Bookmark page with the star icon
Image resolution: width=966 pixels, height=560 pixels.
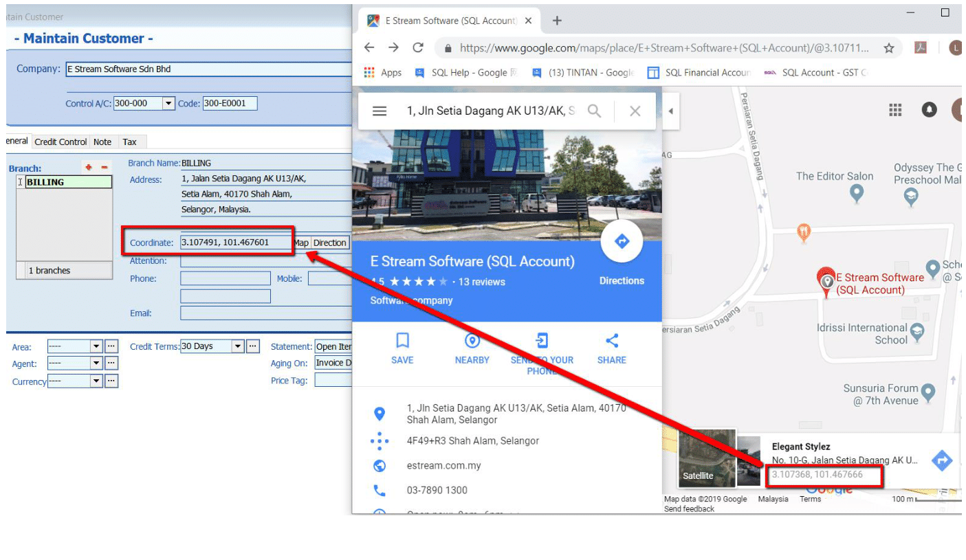pos(888,48)
